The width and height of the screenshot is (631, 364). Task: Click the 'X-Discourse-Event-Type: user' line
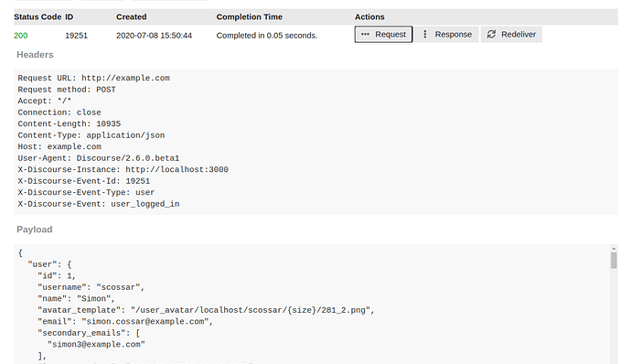pos(86,192)
